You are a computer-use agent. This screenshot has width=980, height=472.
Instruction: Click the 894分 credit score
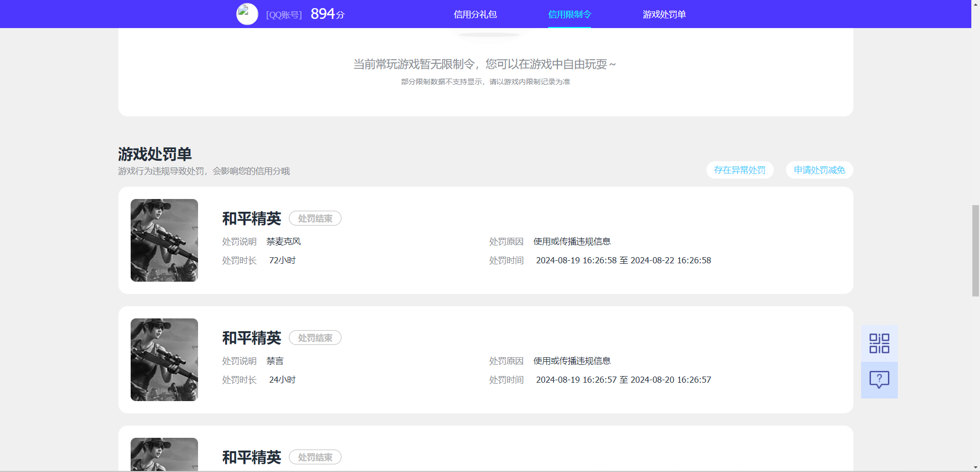pyautogui.click(x=328, y=14)
